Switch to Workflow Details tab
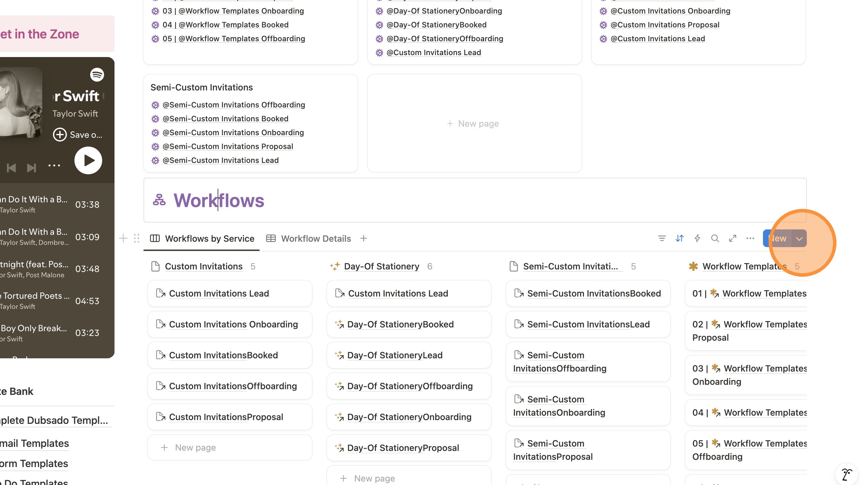Image resolution: width=868 pixels, height=485 pixels. (x=308, y=238)
